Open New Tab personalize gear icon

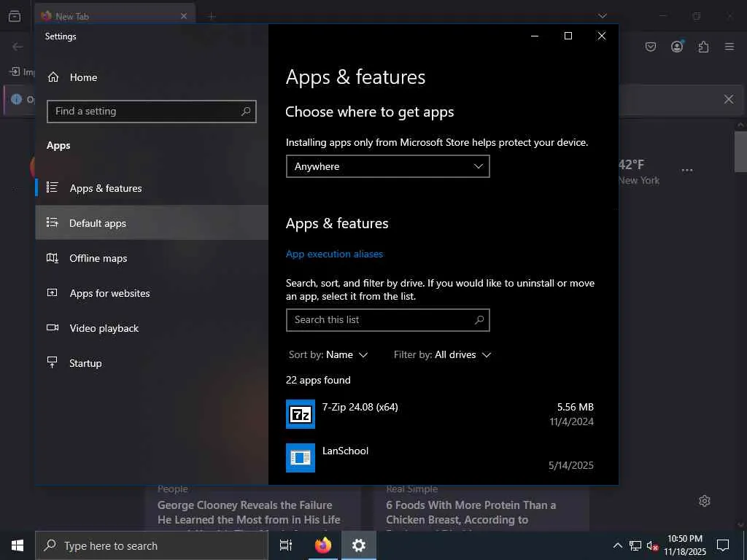pyautogui.click(x=705, y=501)
